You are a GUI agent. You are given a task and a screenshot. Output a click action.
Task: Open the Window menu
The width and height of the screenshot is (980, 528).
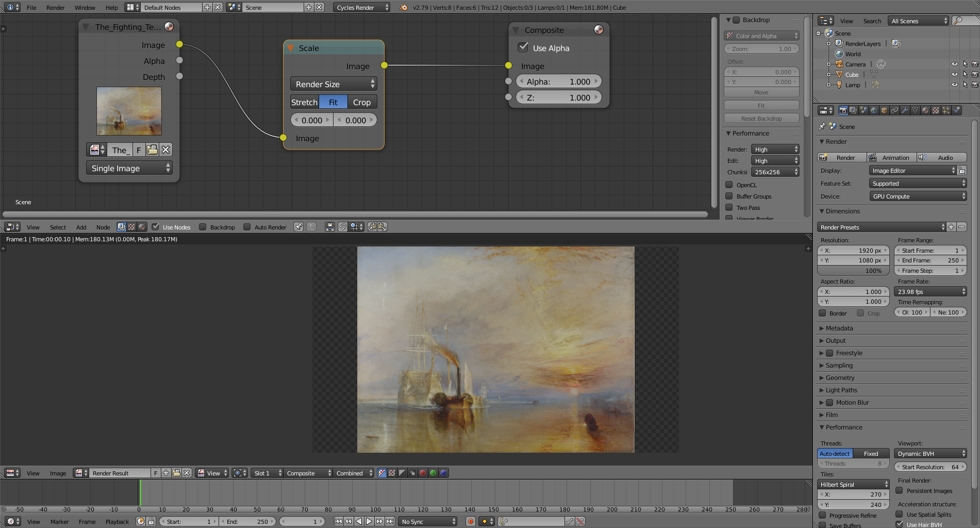85,7
